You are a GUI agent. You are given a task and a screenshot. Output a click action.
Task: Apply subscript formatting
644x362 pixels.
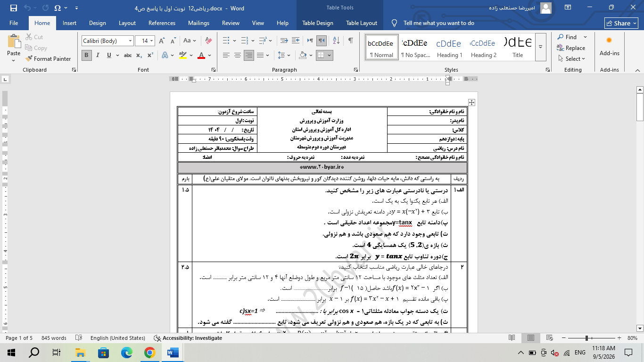coord(139,55)
